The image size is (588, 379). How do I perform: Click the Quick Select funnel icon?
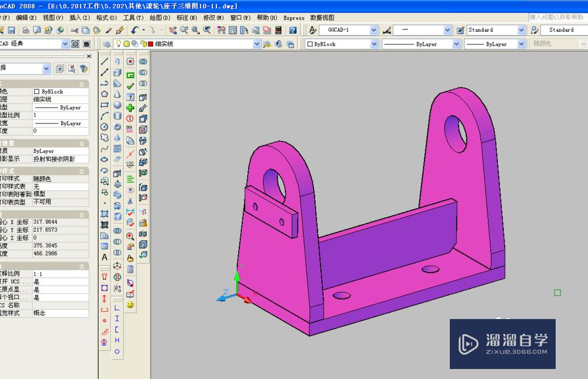(x=84, y=69)
